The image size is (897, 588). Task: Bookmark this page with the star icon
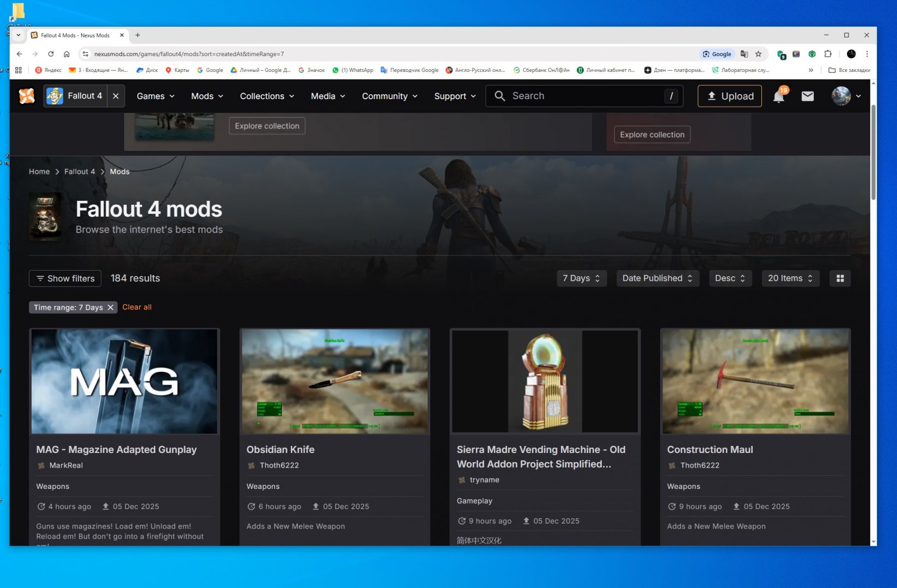(758, 54)
